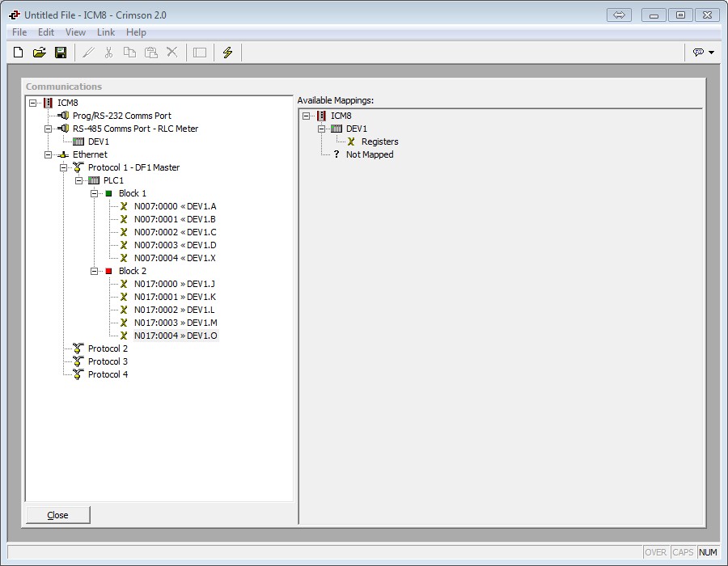Open the Edit menu
This screenshot has width=728, height=566.
point(46,32)
